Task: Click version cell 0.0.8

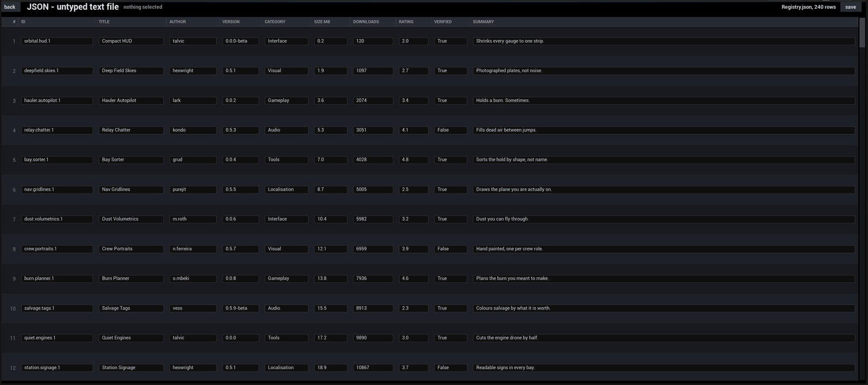Action: 240,279
